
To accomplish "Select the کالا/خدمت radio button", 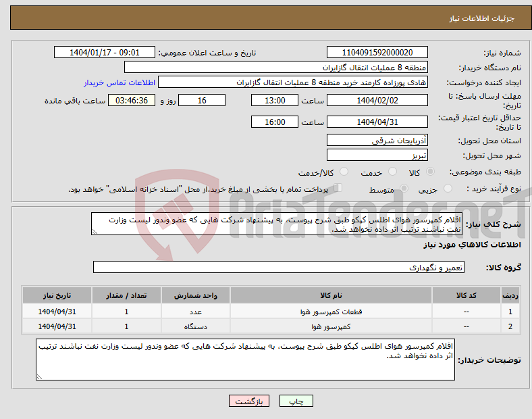I will coord(344,172).
